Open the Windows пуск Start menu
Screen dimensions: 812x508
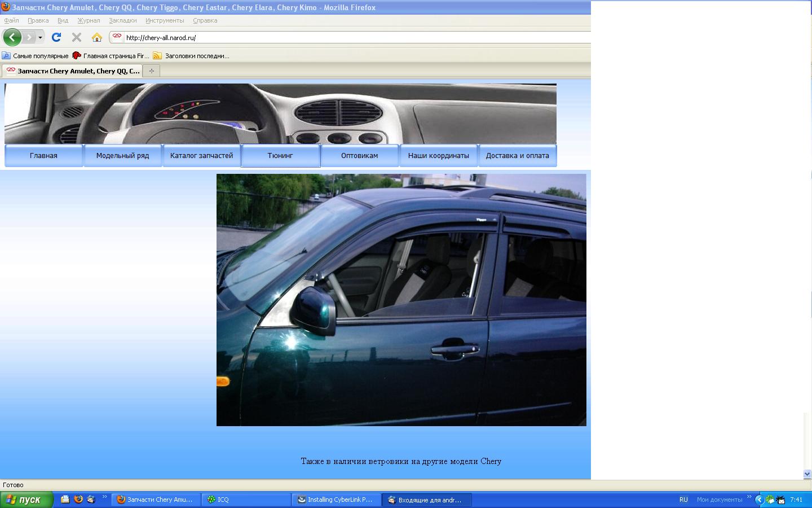(27, 500)
